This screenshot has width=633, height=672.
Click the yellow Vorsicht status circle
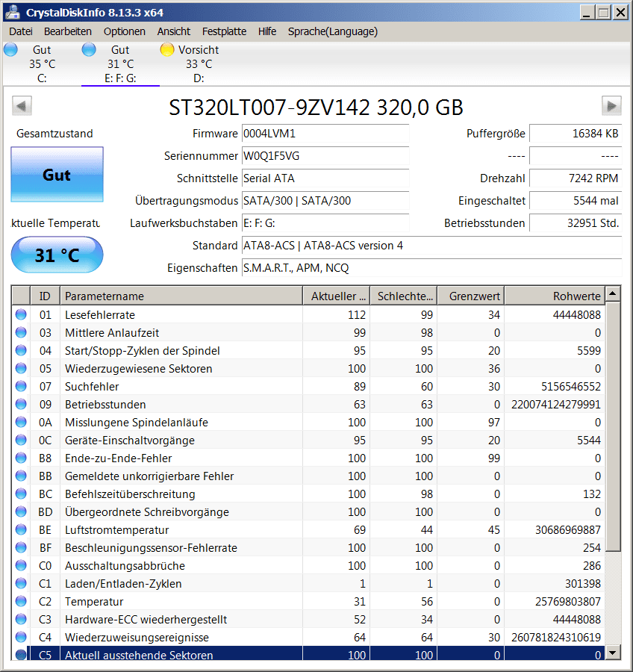tap(166, 50)
